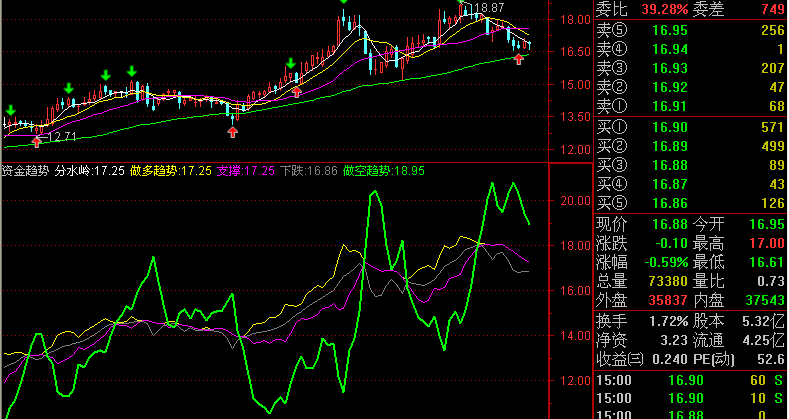Select the 买① bid price 16.90
This screenshot has width=789, height=419.
point(670,127)
